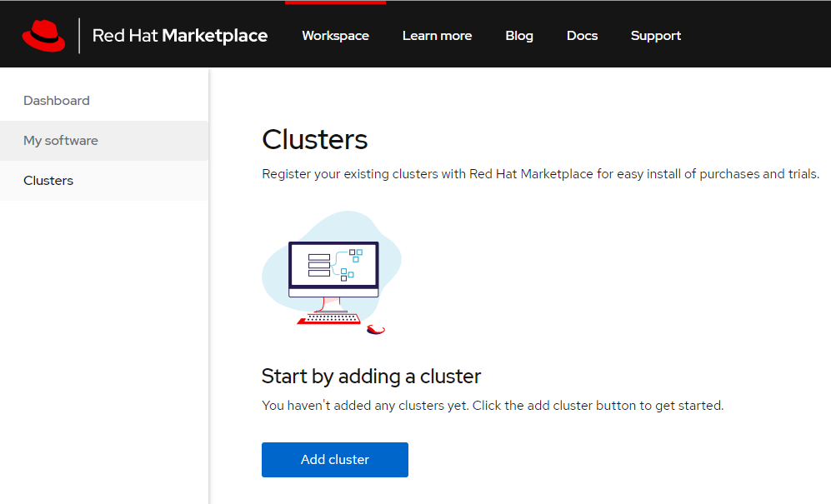Click the server stack diagram on monitor
The height and width of the screenshot is (504, 831).
pyautogui.click(x=319, y=266)
